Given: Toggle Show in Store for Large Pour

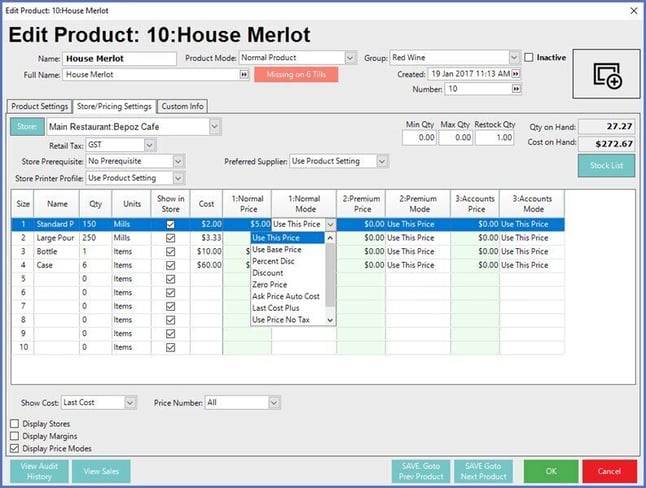Looking at the screenshot, I should pyautogui.click(x=170, y=239).
